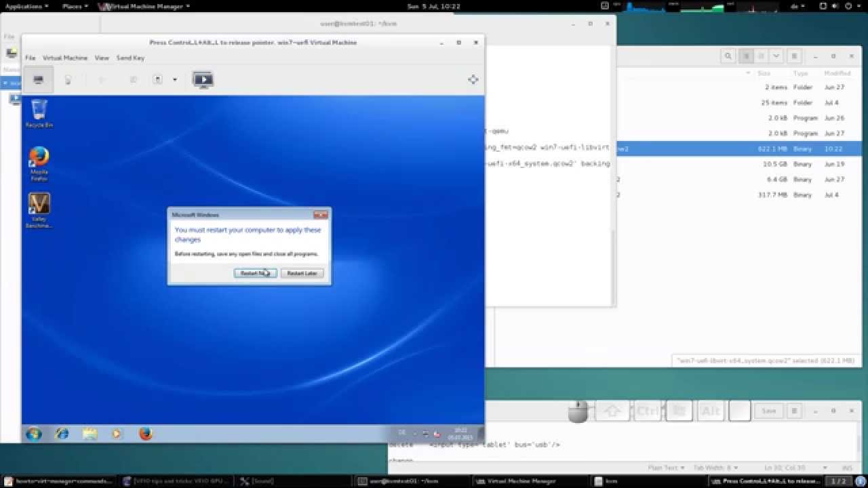Screen dimensions: 868x488
Task: Open the Places menu in top bar
Action: click(75, 6)
